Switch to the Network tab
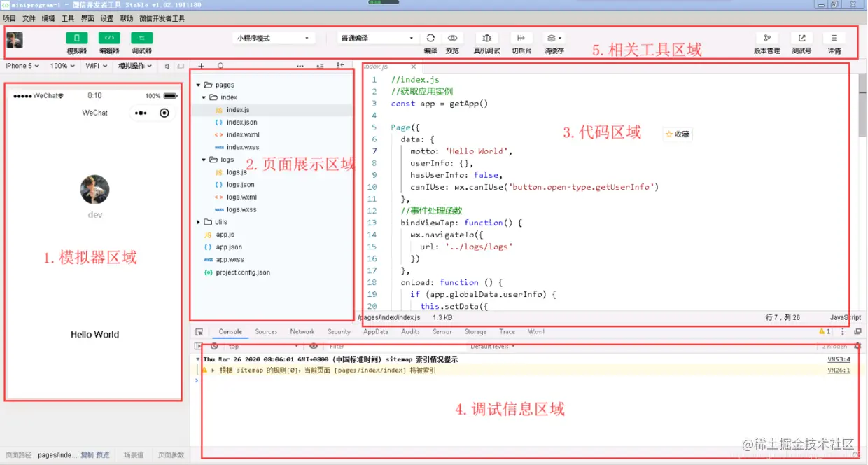 pyautogui.click(x=302, y=332)
